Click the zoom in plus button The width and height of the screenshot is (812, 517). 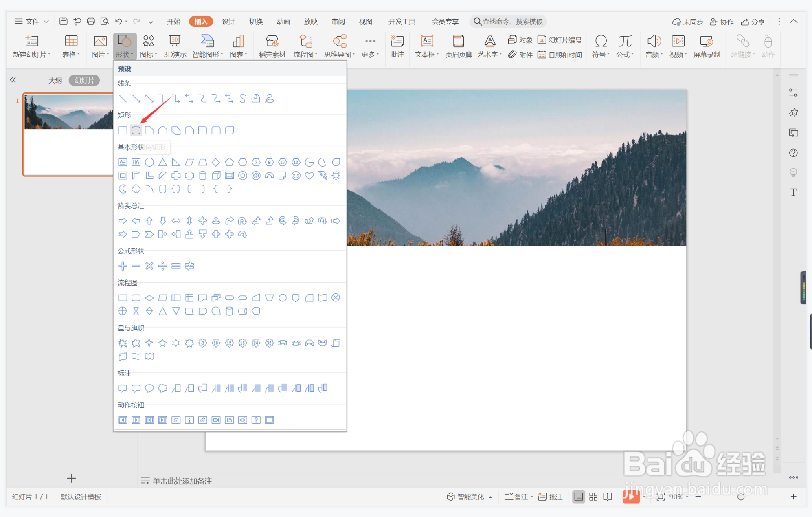[x=794, y=497]
